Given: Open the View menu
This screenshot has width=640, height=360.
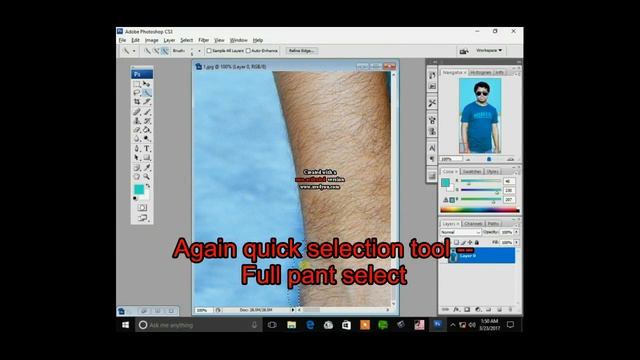Looking at the screenshot, I should click(x=219, y=40).
